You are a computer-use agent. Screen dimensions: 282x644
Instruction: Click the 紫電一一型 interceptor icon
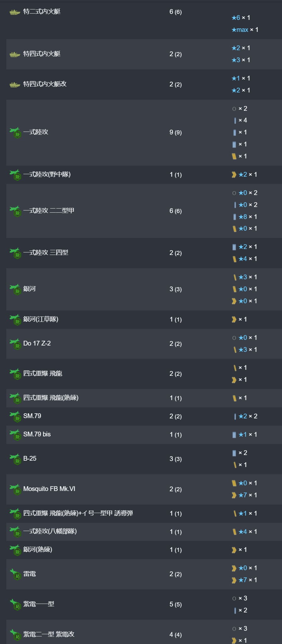point(15,605)
